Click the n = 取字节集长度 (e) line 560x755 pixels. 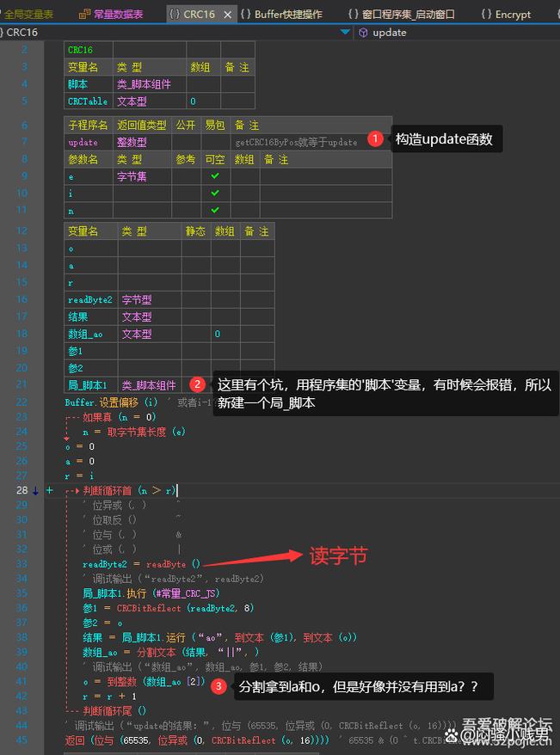click(x=134, y=432)
